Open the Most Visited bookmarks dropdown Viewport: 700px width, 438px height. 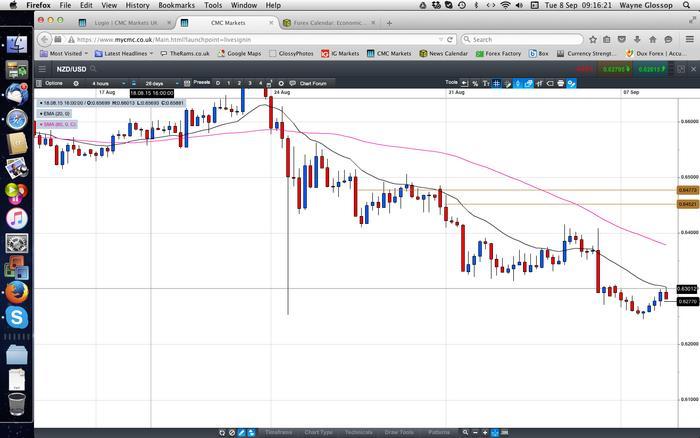pos(64,54)
